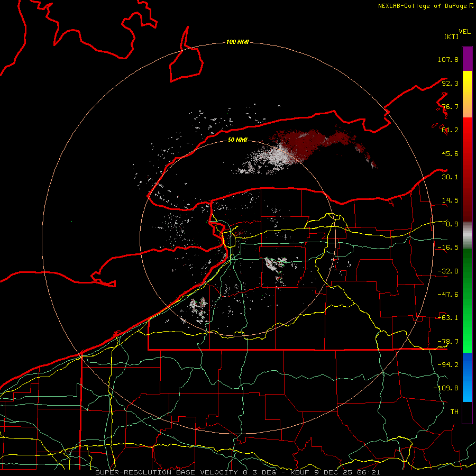The image size is (476, 476).
Task: Click the -109.8 legend value
Action: (x=446, y=388)
